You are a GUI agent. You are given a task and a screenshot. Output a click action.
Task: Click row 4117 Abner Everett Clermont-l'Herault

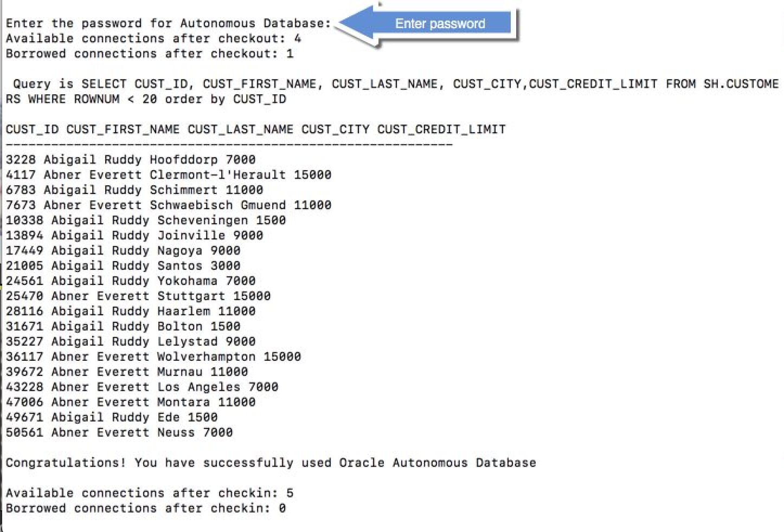[169, 175]
